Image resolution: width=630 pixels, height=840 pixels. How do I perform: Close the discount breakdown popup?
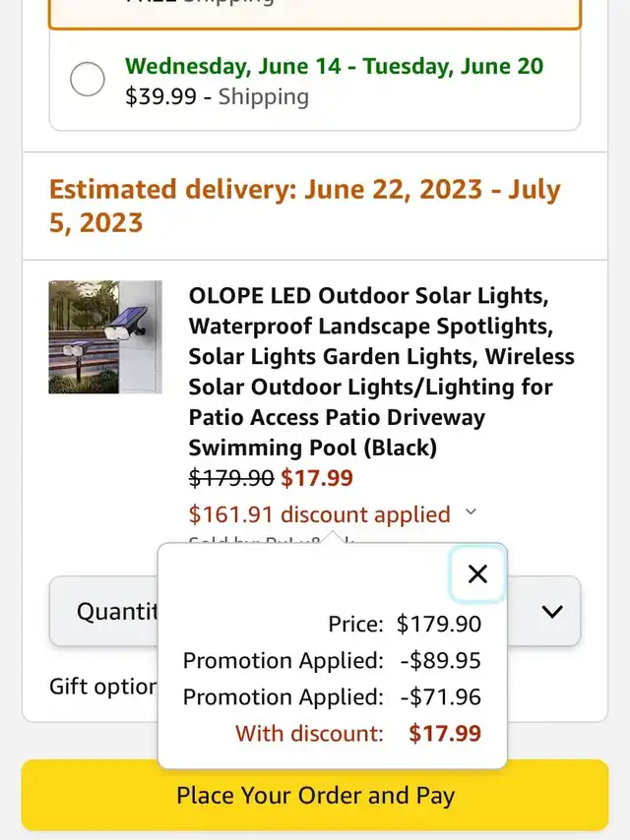pyautogui.click(x=477, y=574)
